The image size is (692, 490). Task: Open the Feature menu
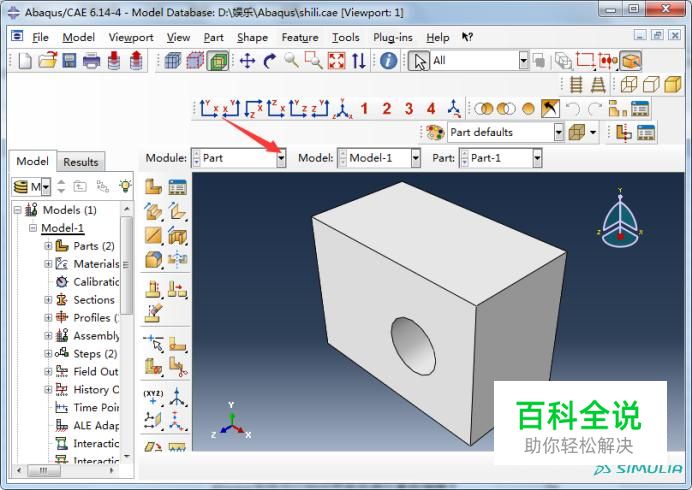point(300,38)
